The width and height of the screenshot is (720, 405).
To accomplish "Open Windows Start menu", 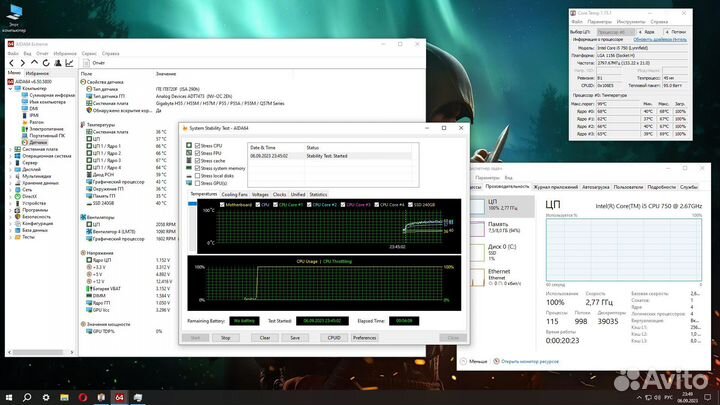I will (9, 397).
